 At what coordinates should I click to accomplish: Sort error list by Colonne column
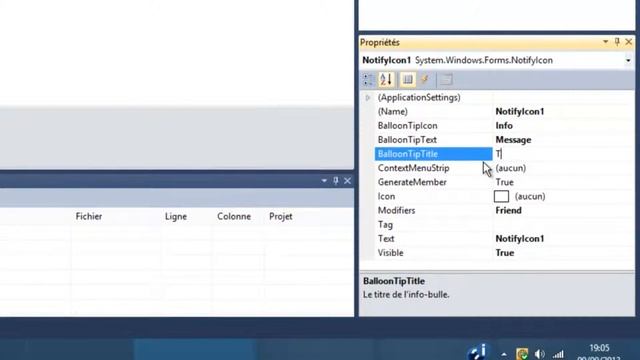[x=234, y=216]
